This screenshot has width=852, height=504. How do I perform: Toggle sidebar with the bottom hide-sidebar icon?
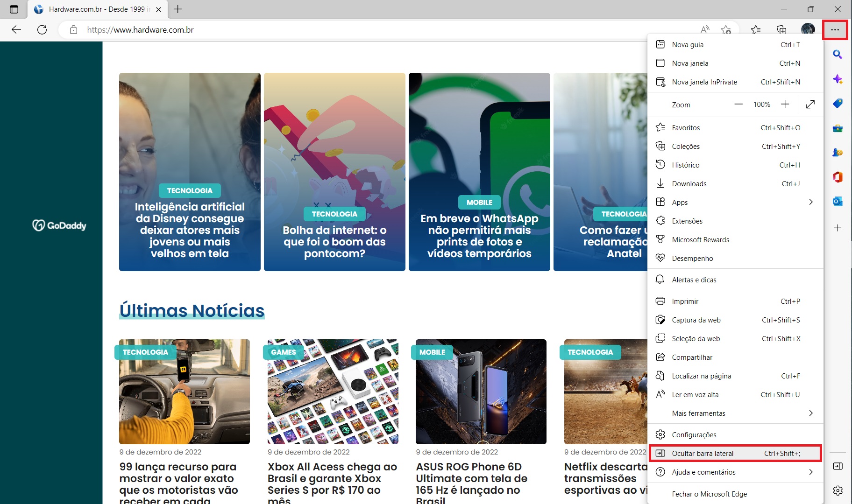pos(838,466)
